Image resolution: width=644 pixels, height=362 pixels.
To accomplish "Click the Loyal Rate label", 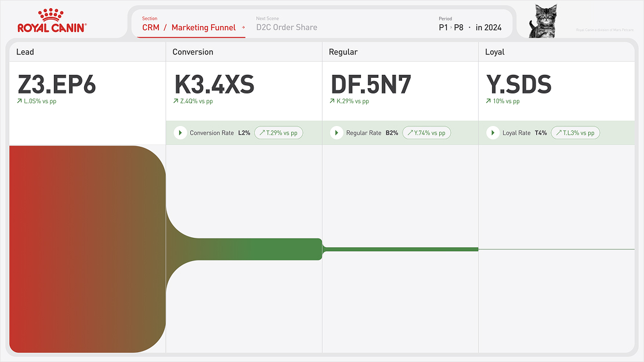I will (516, 133).
